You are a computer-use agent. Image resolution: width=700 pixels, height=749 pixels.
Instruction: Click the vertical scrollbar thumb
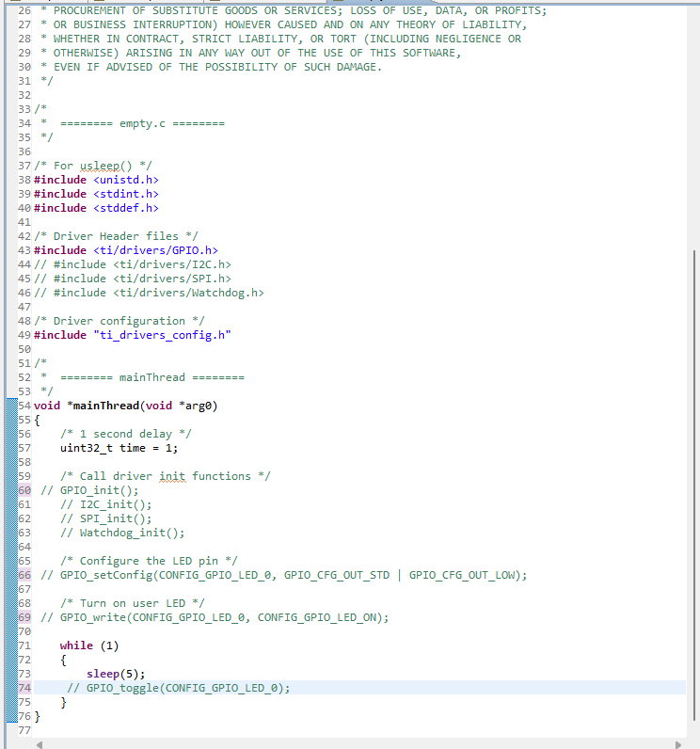tap(694, 485)
